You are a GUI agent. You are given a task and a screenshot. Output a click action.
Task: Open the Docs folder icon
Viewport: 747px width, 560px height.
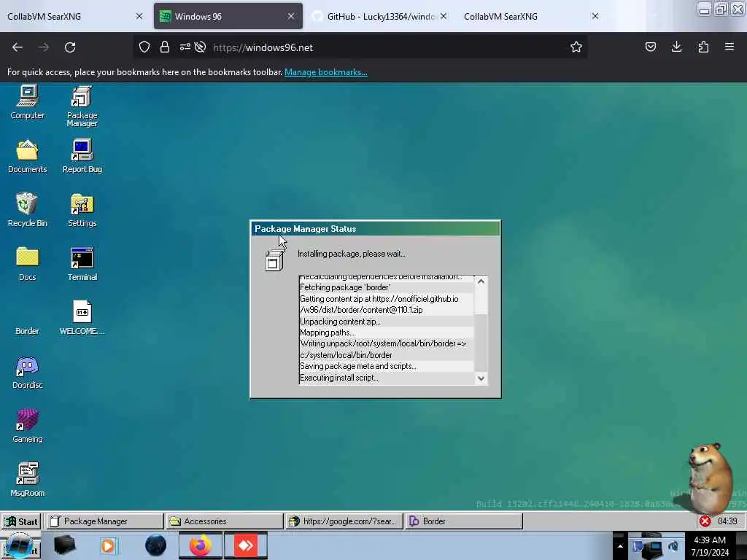pos(27,264)
